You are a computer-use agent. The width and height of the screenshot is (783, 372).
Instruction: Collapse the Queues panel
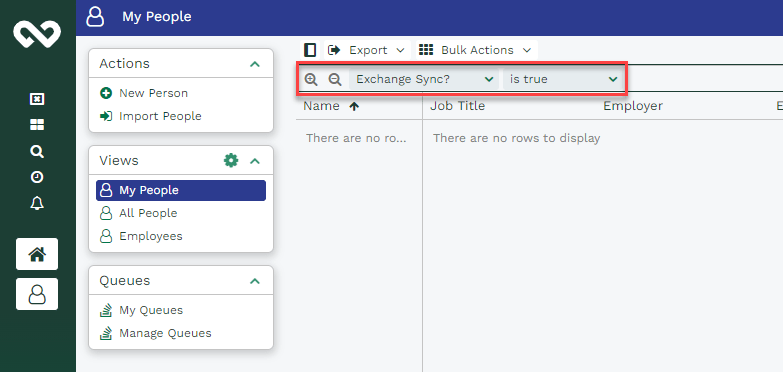click(x=255, y=281)
